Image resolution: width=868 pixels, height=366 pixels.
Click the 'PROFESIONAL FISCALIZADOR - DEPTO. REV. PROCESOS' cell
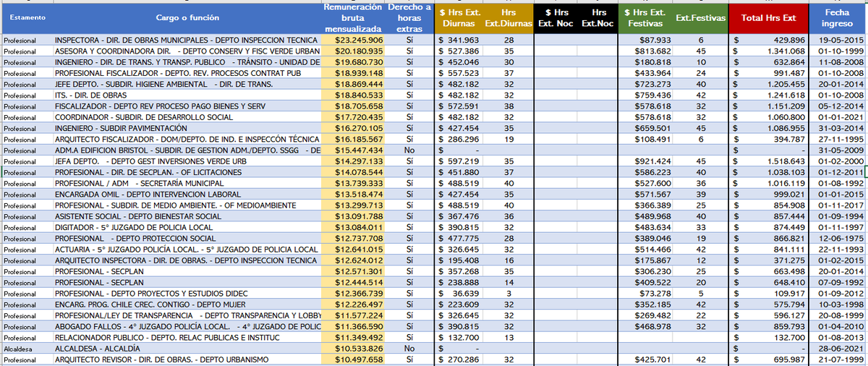pyautogui.click(x=187, y=74)
